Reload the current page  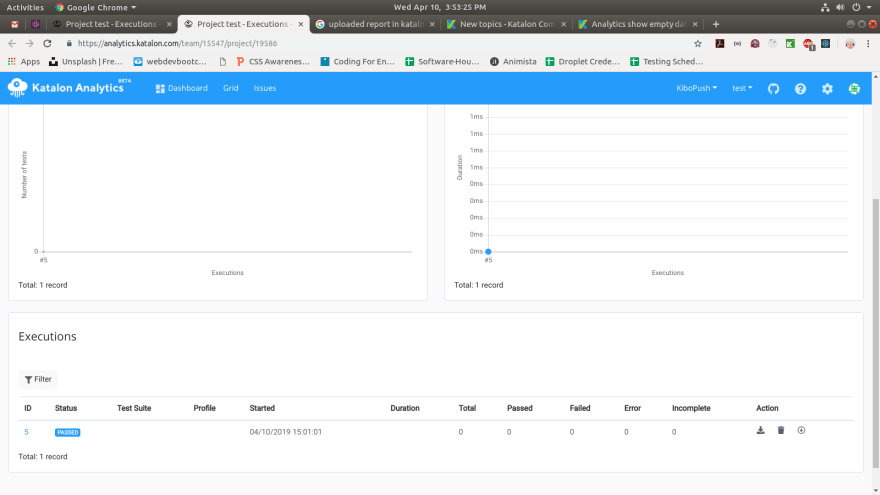tap(47, 43)
